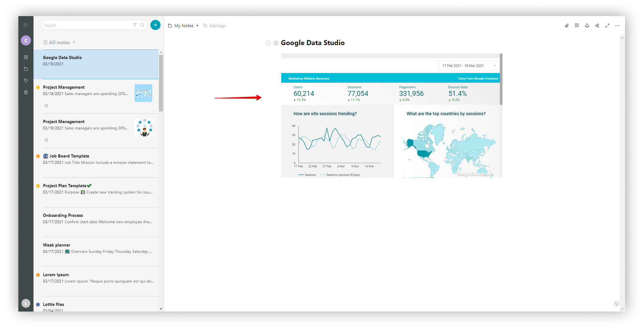The width and height of the screenshot is (644, 327).
Task: Open the Lorem Ipsum note
Action: coord(96,282)
